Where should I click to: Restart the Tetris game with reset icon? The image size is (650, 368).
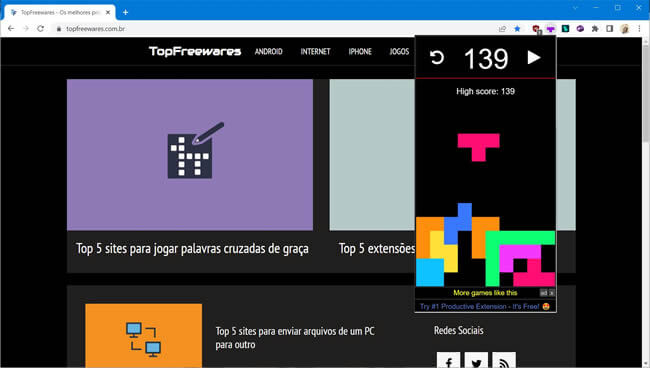coord(437,57)
